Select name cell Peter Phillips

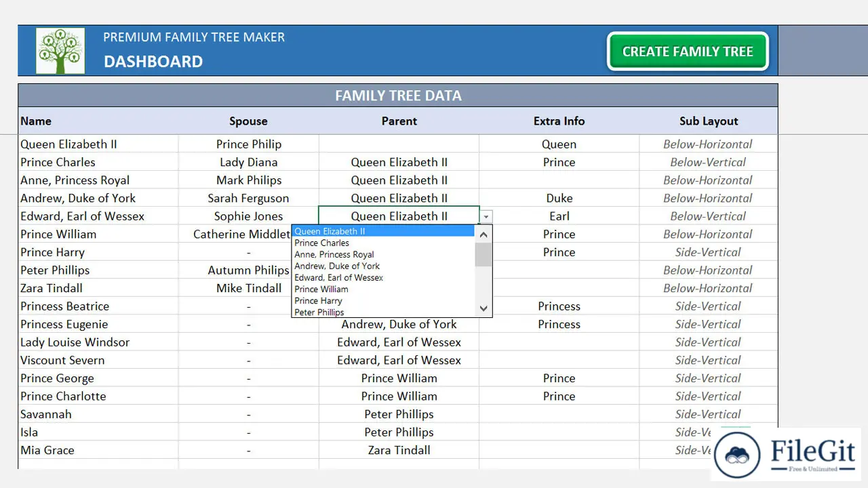pos(98,270)
